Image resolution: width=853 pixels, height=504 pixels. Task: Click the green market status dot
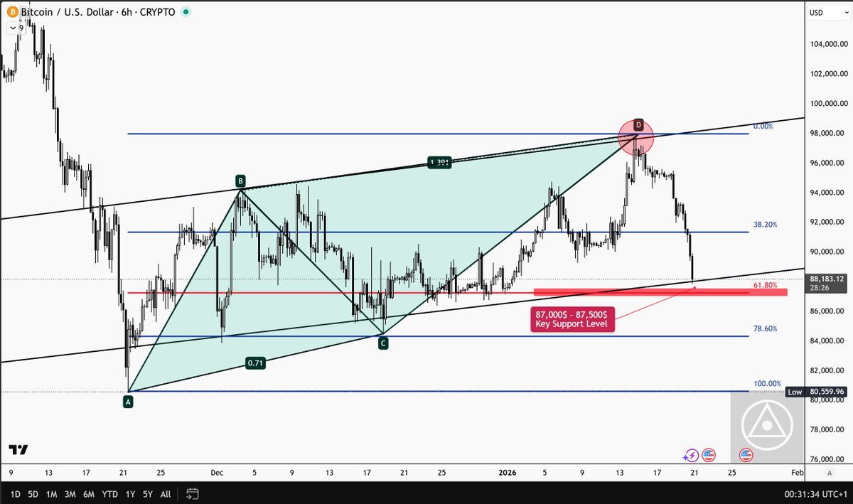pyautogui.click(x=186, y=12)
